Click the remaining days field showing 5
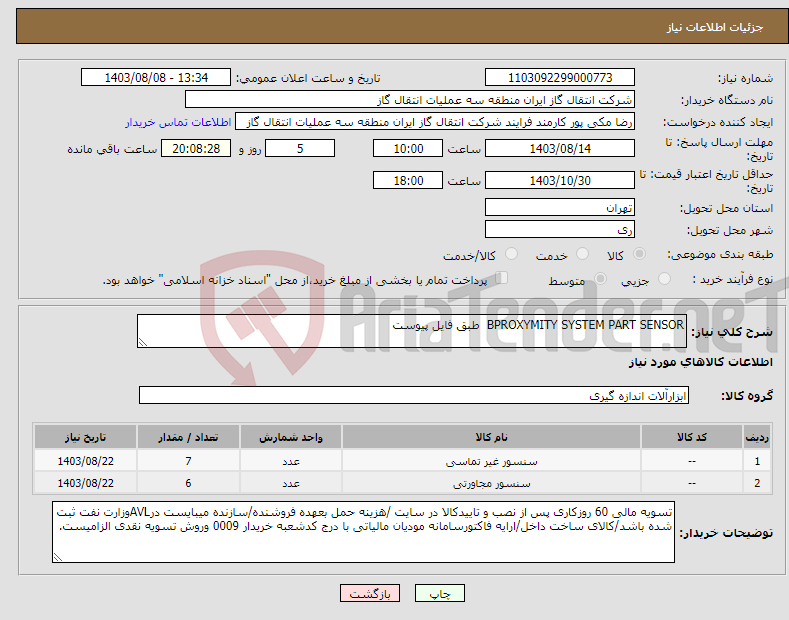 point(300,148)
